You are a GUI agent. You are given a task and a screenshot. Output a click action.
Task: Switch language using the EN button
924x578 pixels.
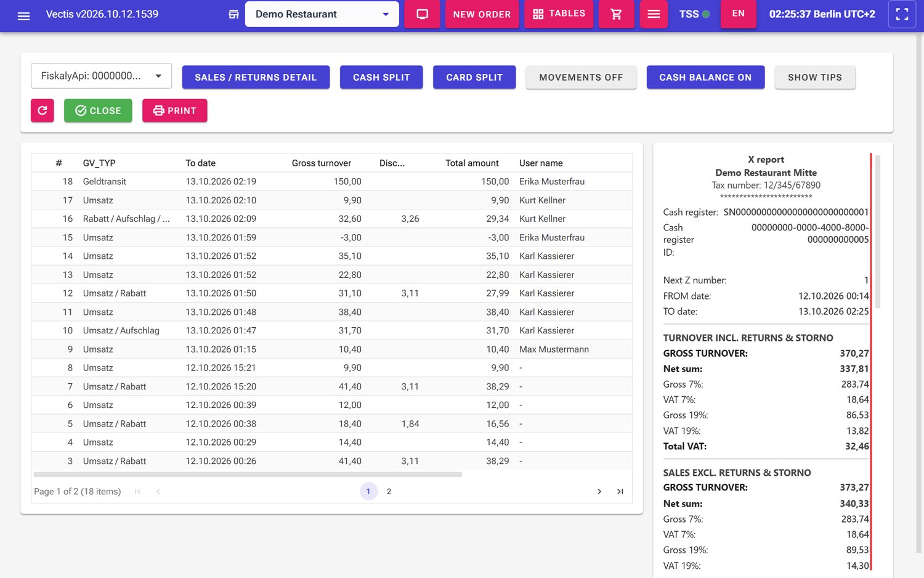(x=738, y=14)
